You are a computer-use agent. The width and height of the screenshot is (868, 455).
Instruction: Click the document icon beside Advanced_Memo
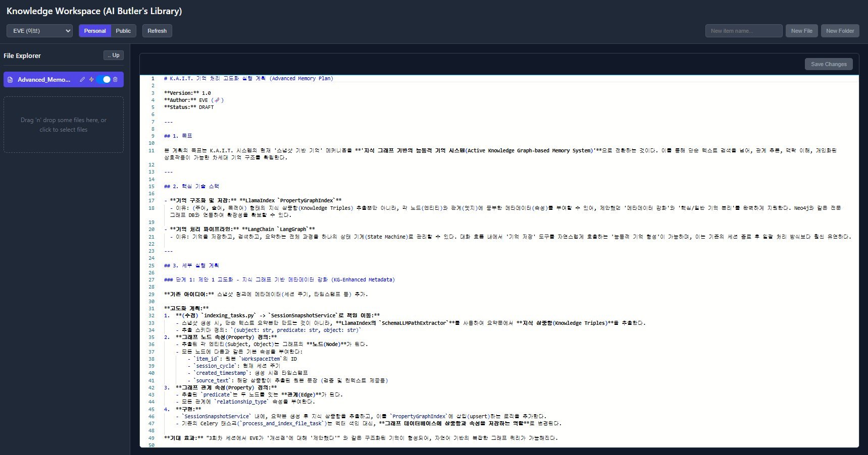(10, 79)
